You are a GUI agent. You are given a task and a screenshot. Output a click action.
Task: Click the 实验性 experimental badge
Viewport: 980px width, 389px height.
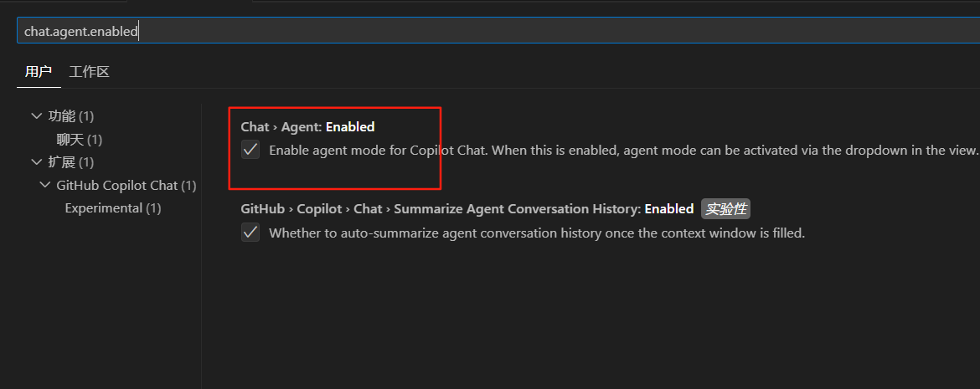pos(725,209)
